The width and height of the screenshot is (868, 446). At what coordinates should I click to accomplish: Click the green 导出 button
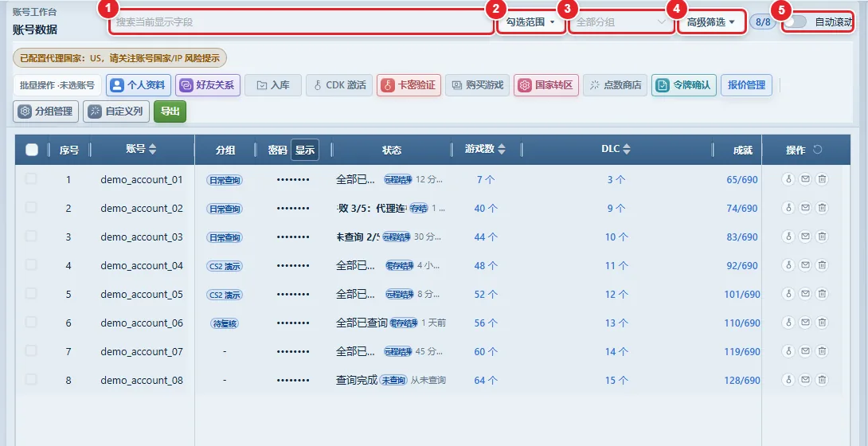tap(170, 111)
